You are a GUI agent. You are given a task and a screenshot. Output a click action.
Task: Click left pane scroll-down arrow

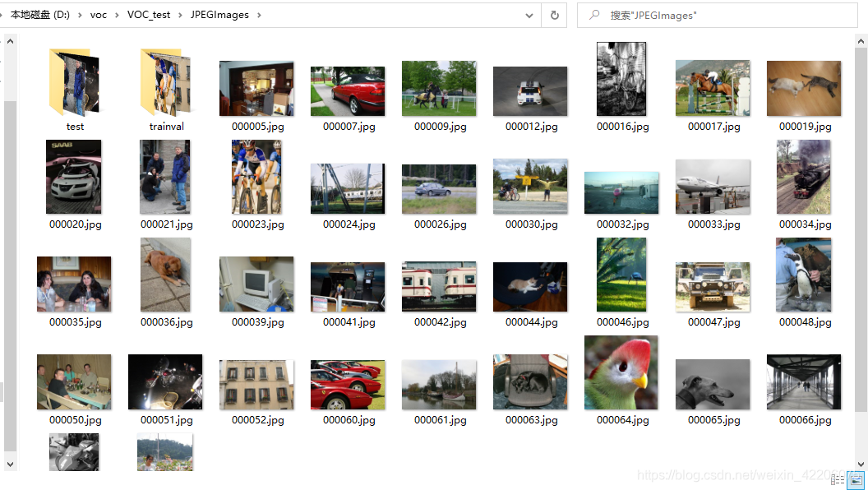[10, 464]
